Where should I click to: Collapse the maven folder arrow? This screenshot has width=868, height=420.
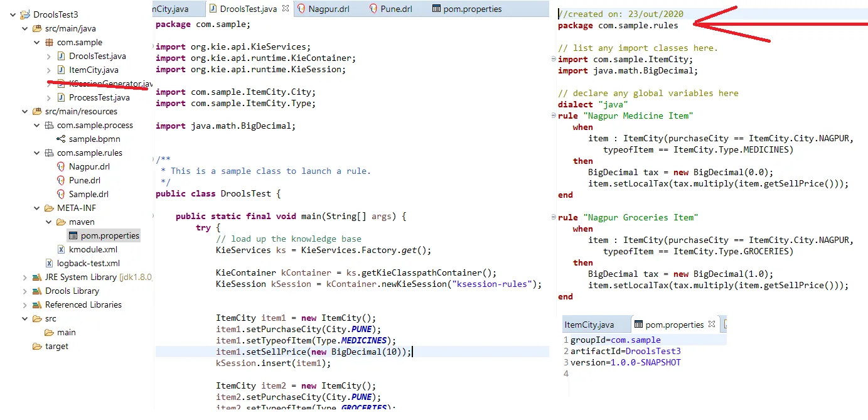(x=49, y=222)
